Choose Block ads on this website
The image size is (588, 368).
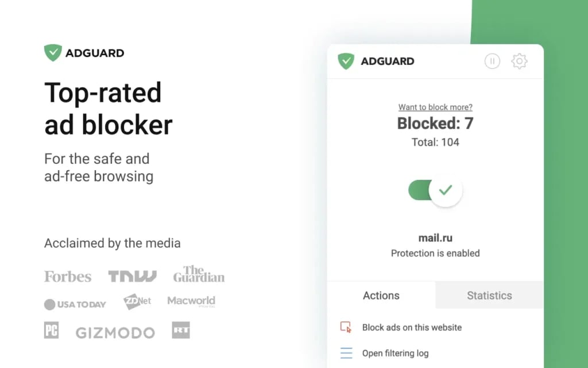(x=412, y=327)
